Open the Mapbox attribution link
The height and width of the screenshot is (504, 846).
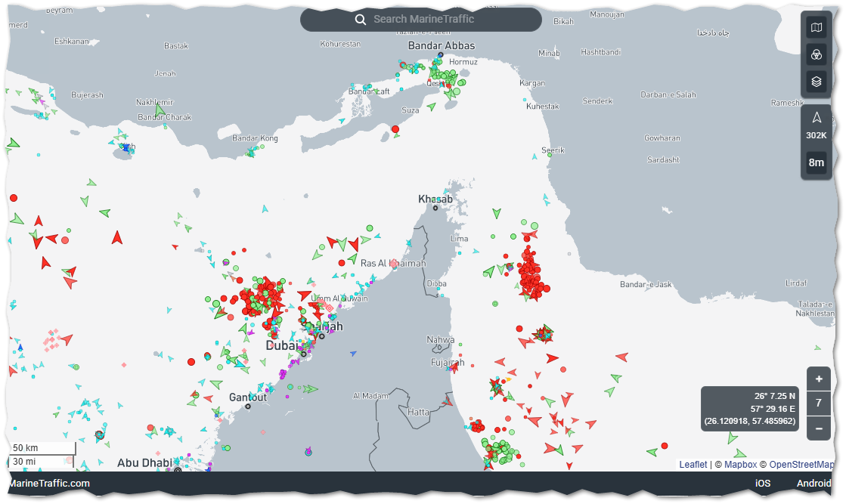[x=740, y=465]
